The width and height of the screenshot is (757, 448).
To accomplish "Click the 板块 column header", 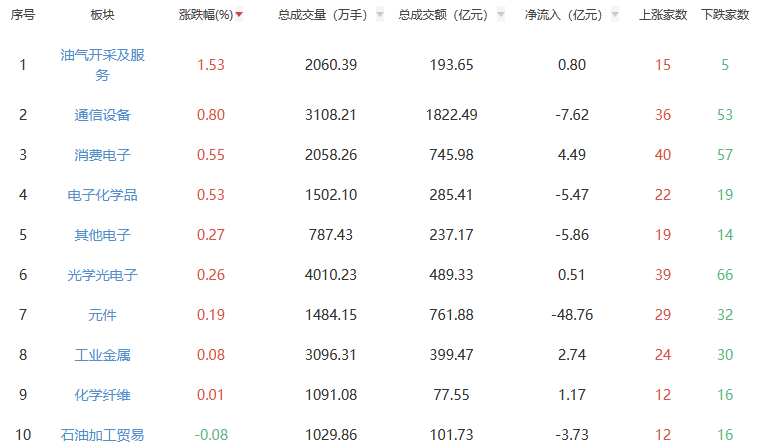I will [x=102, y=16].
